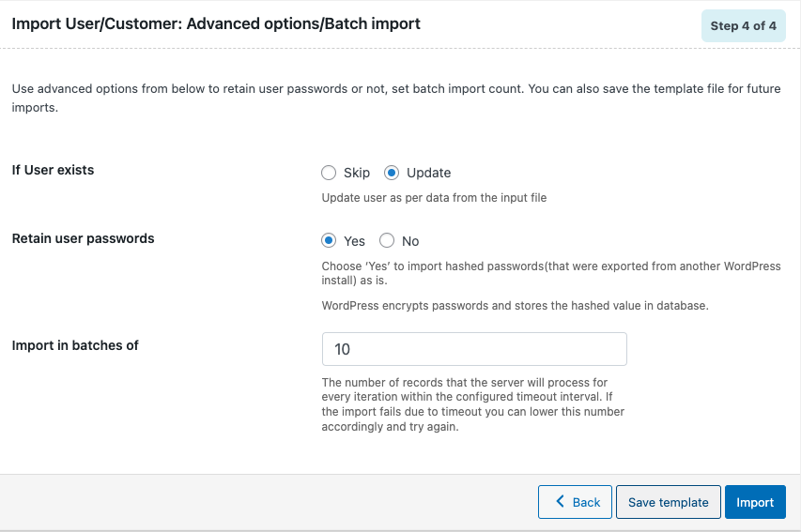The width and height of the screenshot is (801, 532).
Task: Focus the Import in batches of field
Action: (x=474, y=349)
